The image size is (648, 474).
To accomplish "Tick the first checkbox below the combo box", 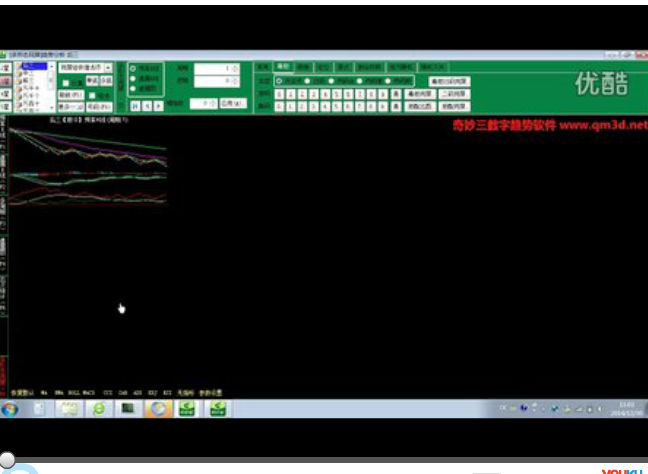I will pos(66,82).
